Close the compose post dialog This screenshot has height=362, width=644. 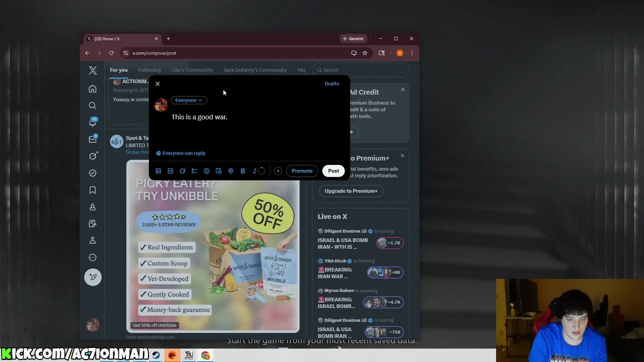[x=157, y=84]
